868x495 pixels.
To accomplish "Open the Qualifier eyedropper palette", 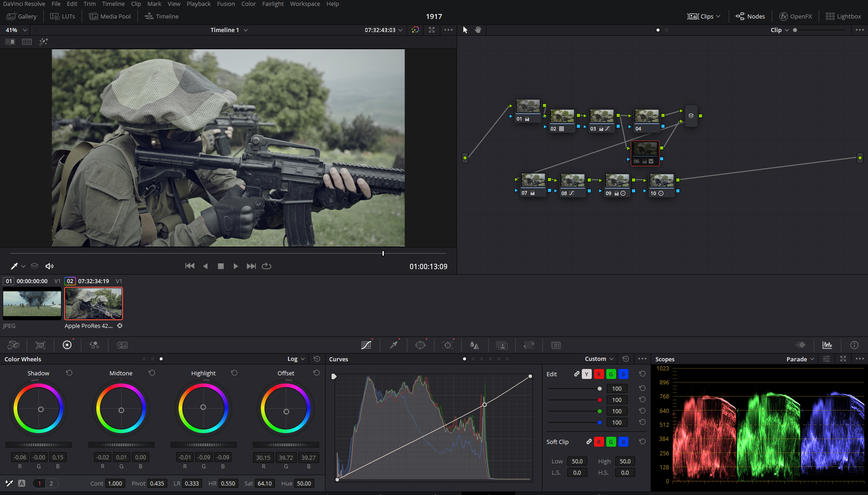I will (x=394, y=345).
